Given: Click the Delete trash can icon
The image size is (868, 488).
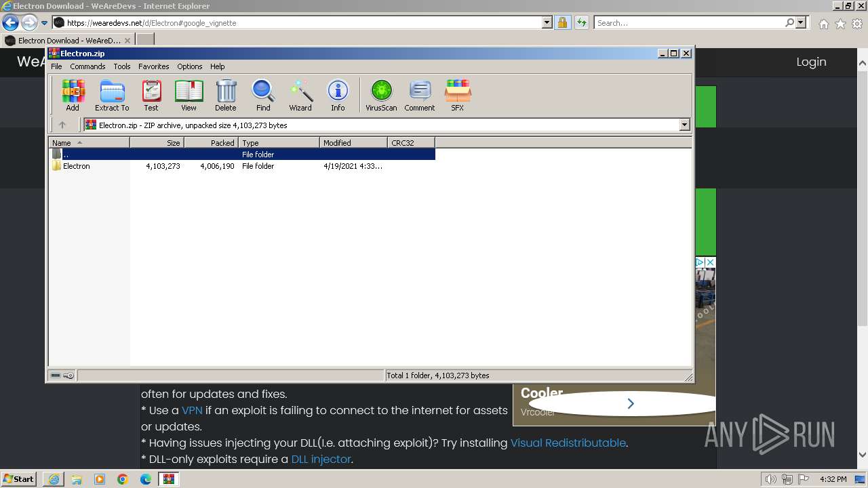Looking at the screenshot, I should (226, 95).
